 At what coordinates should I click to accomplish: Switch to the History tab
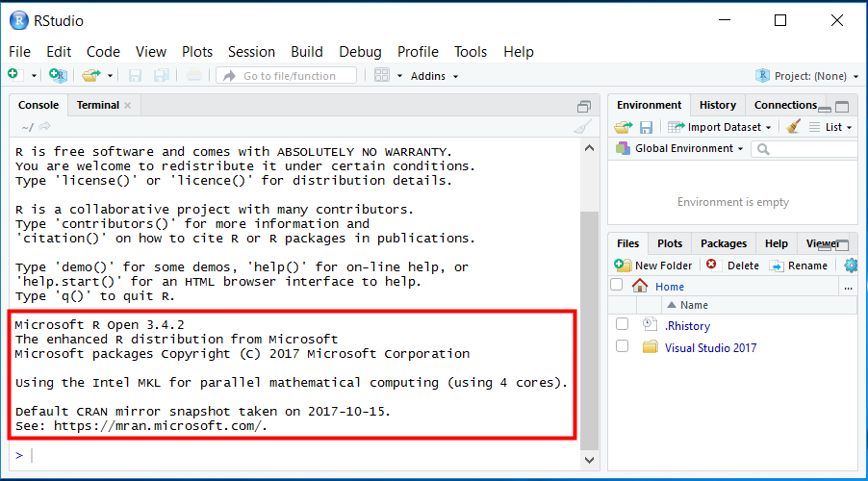click(x=718, y=105)
